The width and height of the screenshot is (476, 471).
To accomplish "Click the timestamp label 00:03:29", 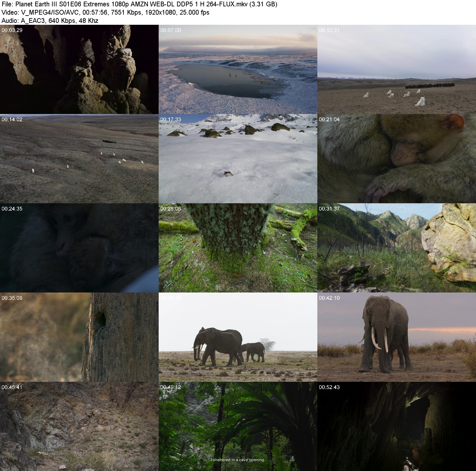I will point(12,30).
